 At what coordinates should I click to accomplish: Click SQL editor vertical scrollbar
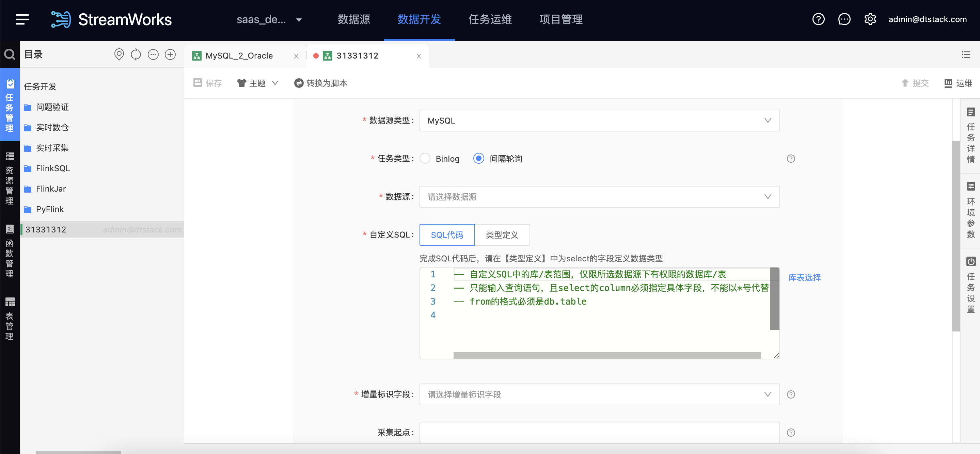pos(775,299)
